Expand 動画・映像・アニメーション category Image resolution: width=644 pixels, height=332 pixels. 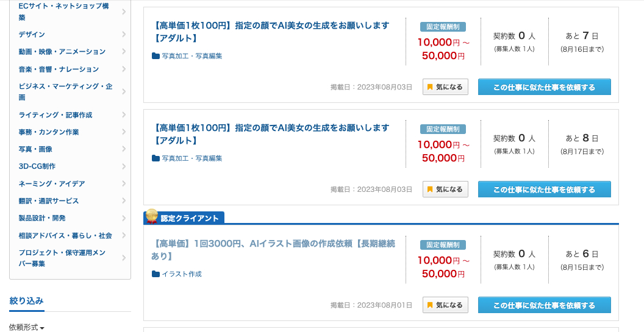pos(70,52)
